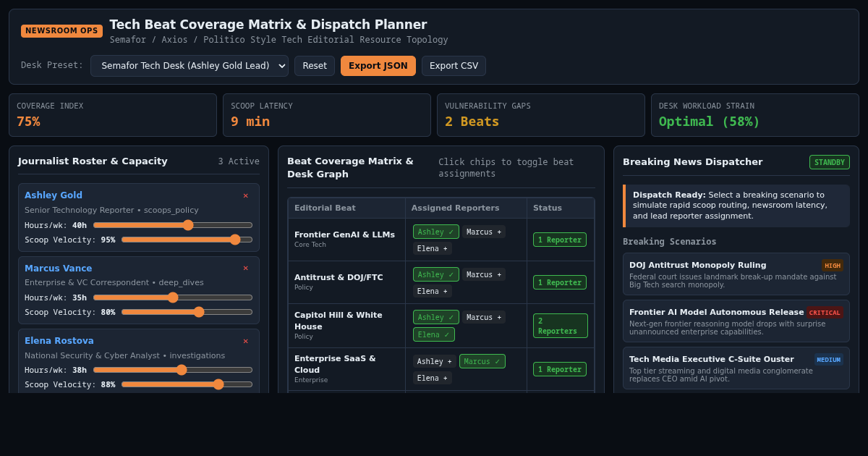Image resolution: width=868 pixels, height=456 pixels.
Task: Click 1 Reporter status in Frontier GenAI row
Action: click(560, 240)
